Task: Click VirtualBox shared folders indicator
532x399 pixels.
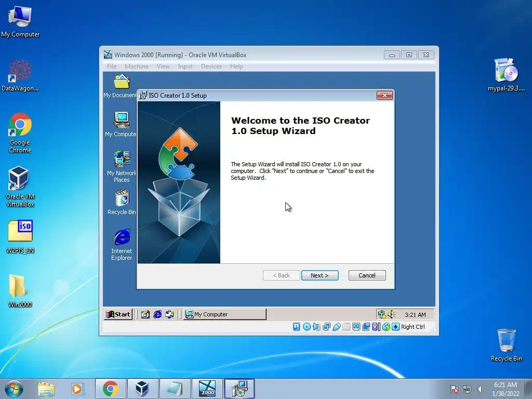Action: pyautogui.click(x=346, y=327)
